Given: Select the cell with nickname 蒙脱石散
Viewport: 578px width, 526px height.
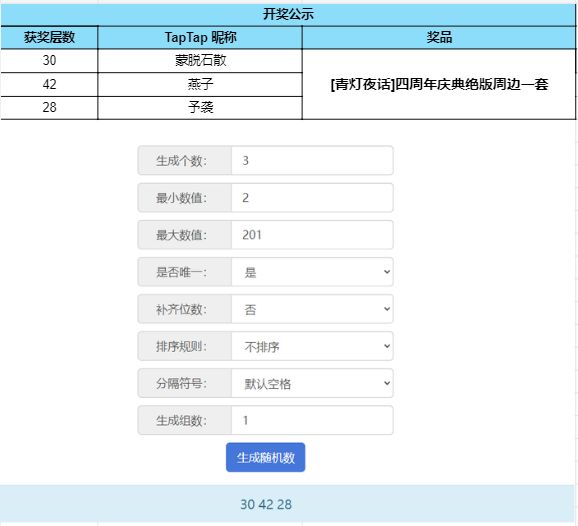Looking at the screenshot, I should pos(200,60).
